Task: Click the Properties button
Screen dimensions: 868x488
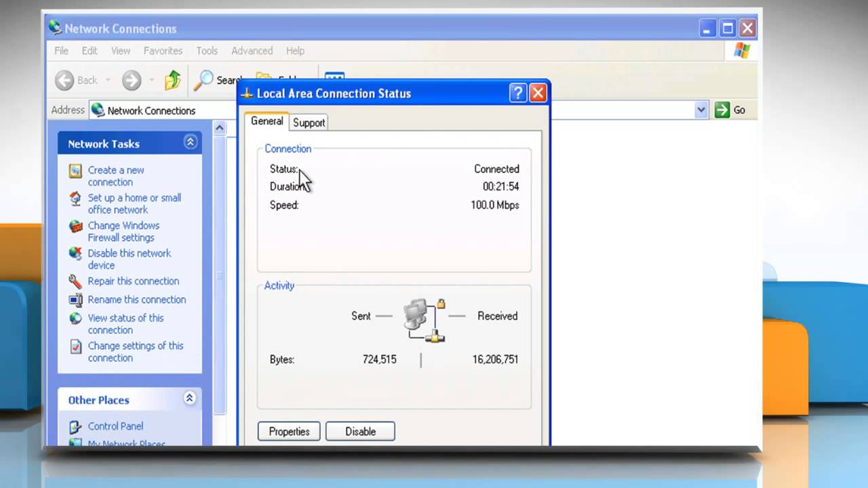Action: [289, 432]
